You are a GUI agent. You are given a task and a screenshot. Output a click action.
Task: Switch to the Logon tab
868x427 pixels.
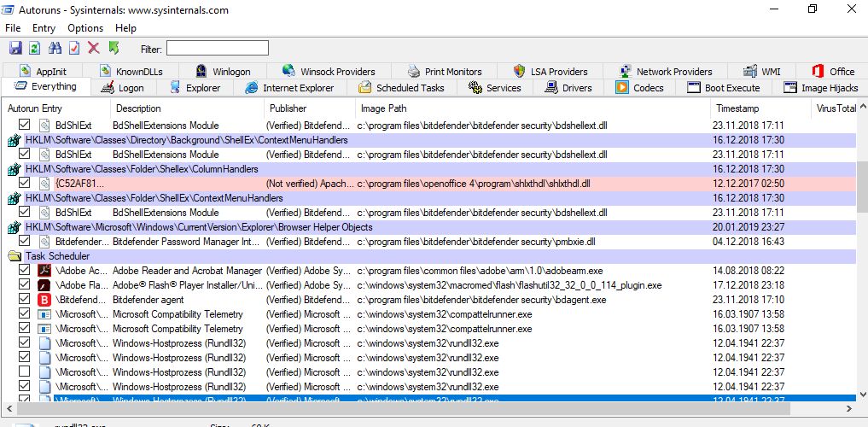click(124, 87)
